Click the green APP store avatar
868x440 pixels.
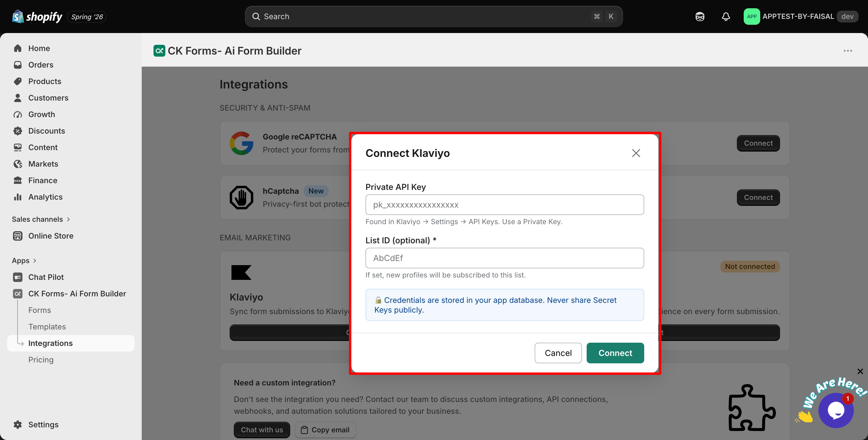[751, 17]
